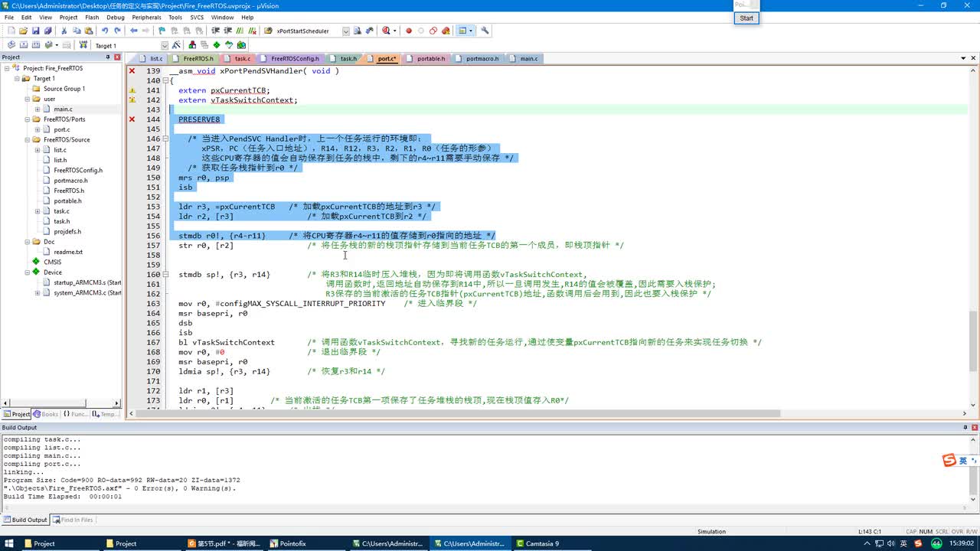
Task: Kill all breakpoints icon
Action: [446, 31]
